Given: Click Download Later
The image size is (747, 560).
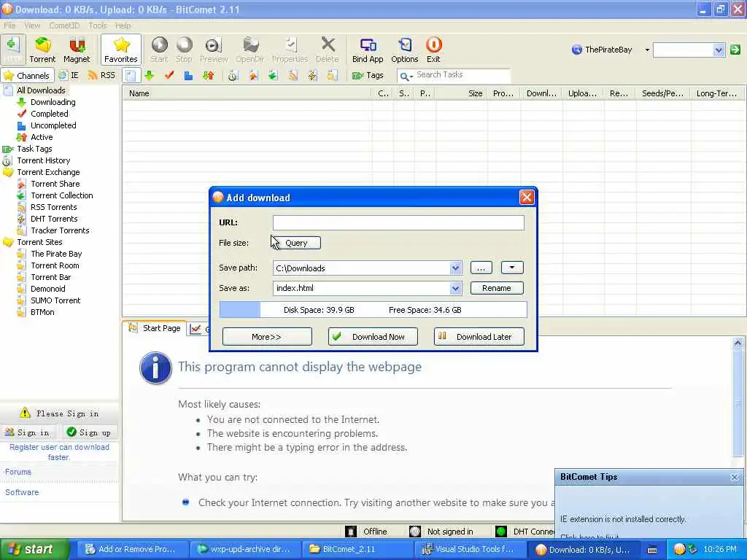Looking at the screenshot, I should click(479, 337).
